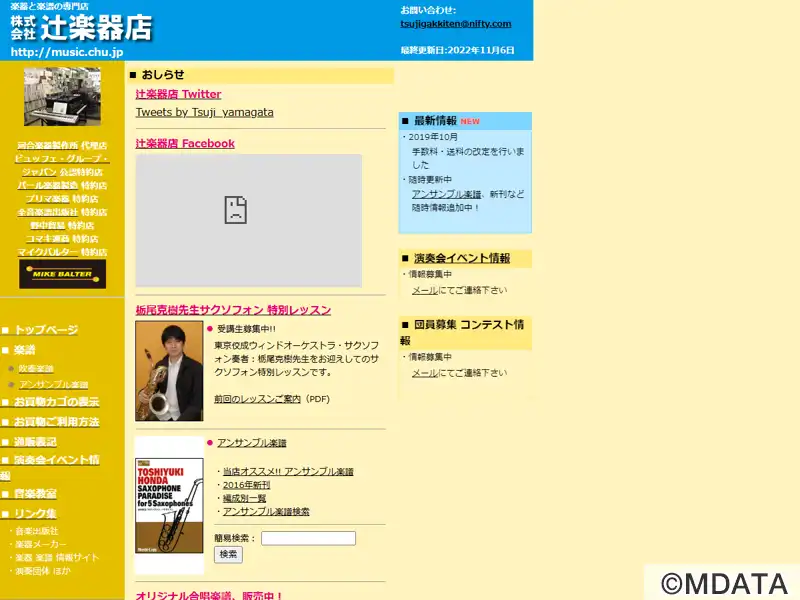This screenshot has width=800, height=600.
Task: Open リンク集 in sidebar menu
Action: pos(35,514)
